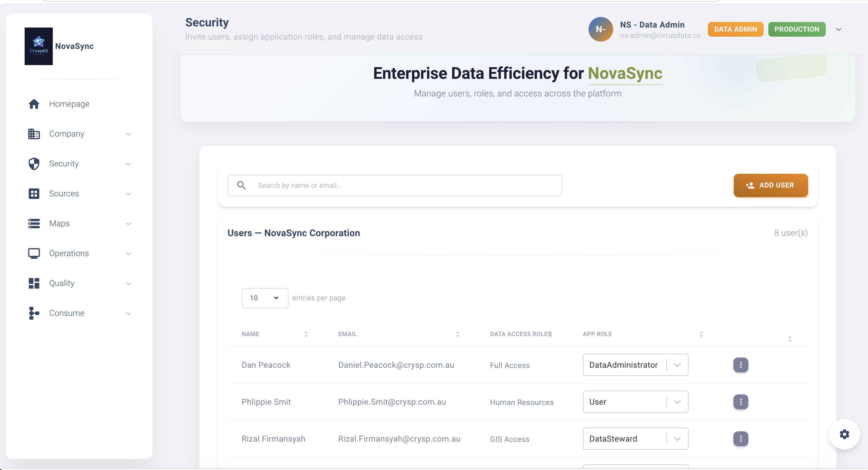Open Phlippie Smit's User role dropdown

635,402
